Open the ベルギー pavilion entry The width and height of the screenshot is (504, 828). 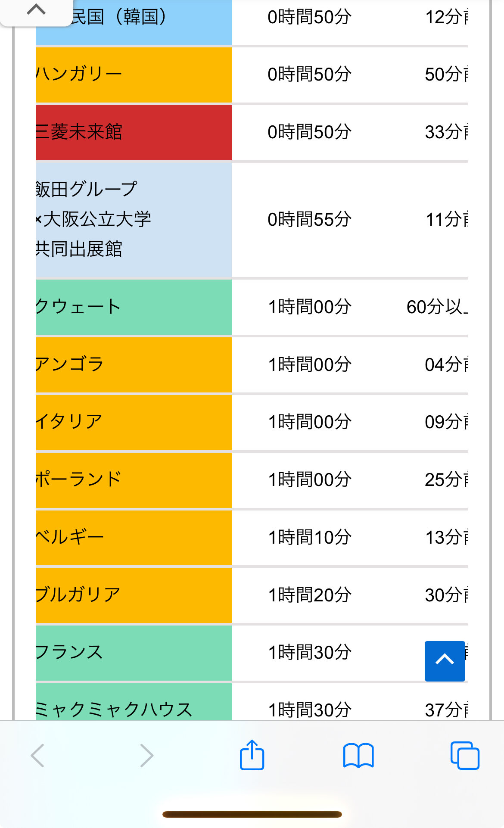pyautogui.click(x=134, y=537)
